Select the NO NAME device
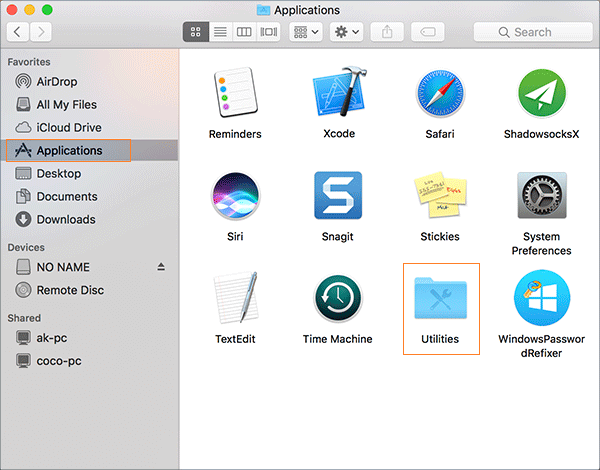600x470 pixels. tap(90, 267)
